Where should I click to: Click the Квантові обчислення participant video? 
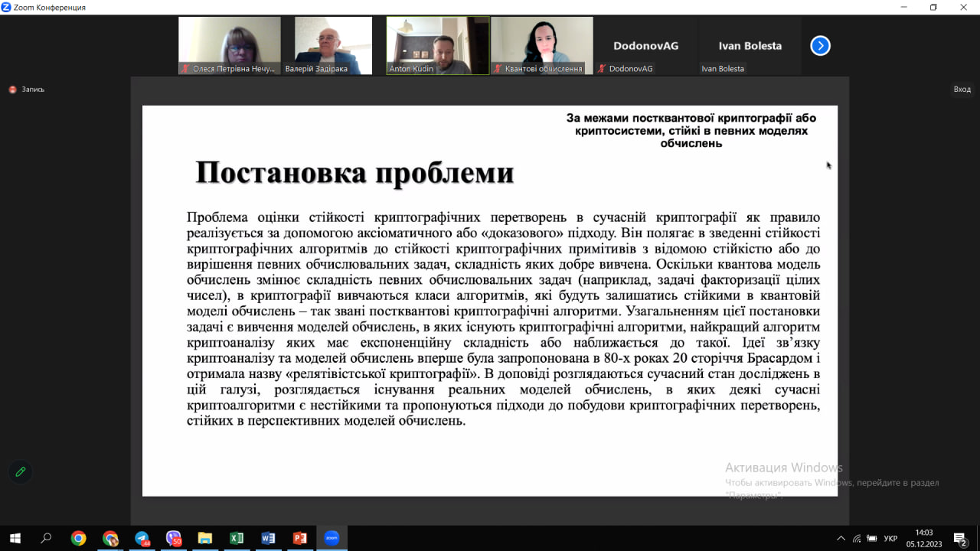[x=542, y=45]
